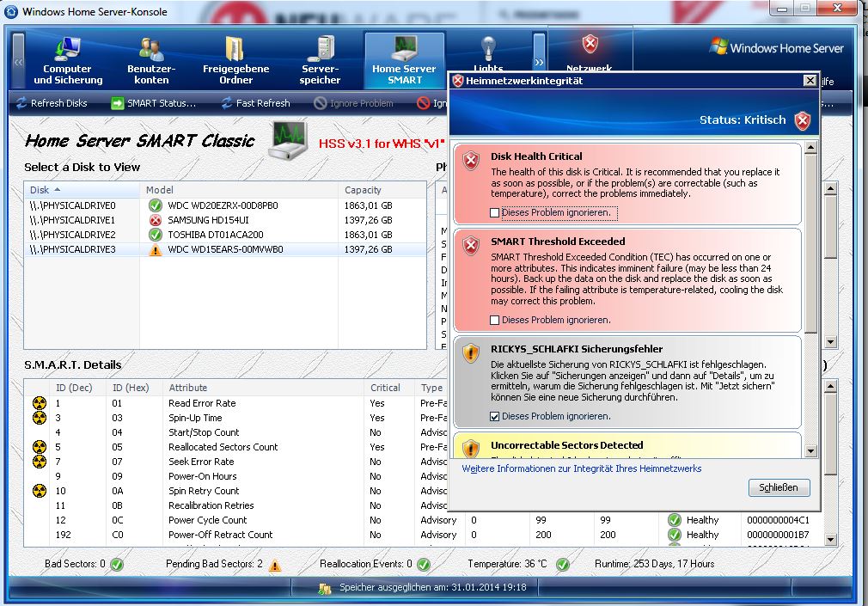Viewport: 868px width, 606px height.
Task: Click Healthy check icon on Power Cycle Count row
Action: point(675,520)
